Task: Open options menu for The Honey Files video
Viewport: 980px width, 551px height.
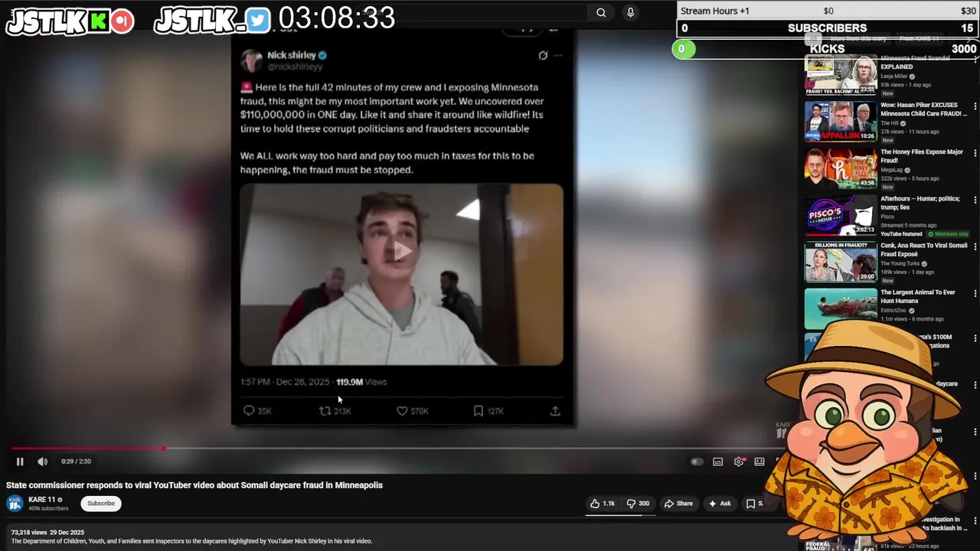Action: tap(975, 153)
